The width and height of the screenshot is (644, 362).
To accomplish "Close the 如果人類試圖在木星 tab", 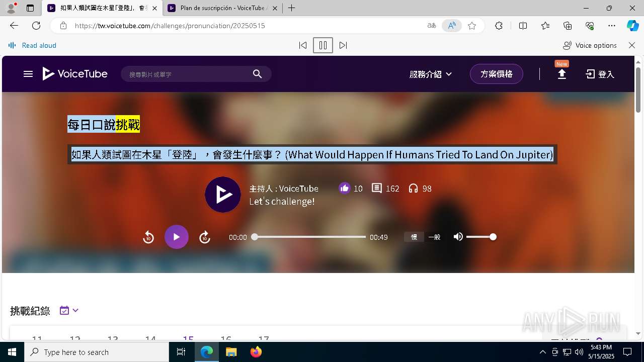I will tap(154, 8).
